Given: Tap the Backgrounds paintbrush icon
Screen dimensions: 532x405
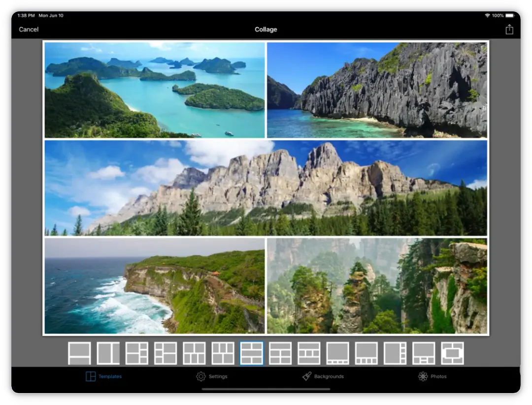Looking at the screenshot, I should coord(307,376).
